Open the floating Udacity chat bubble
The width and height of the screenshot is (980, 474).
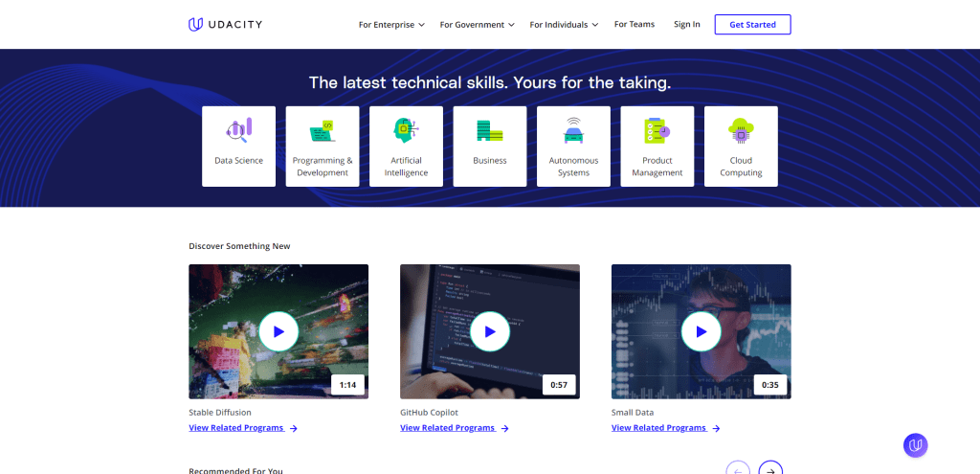click(x=916, y=446)
